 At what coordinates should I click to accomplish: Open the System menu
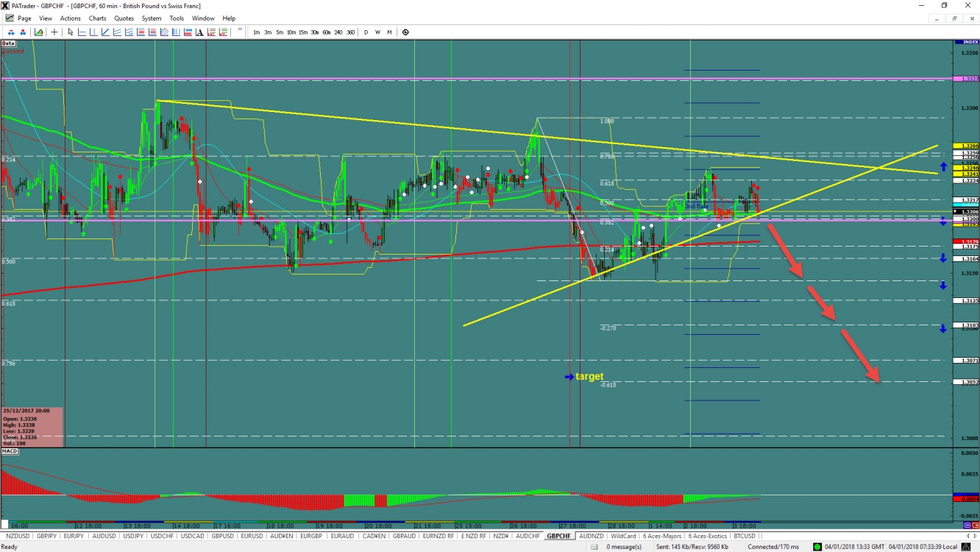pos(152,18)
